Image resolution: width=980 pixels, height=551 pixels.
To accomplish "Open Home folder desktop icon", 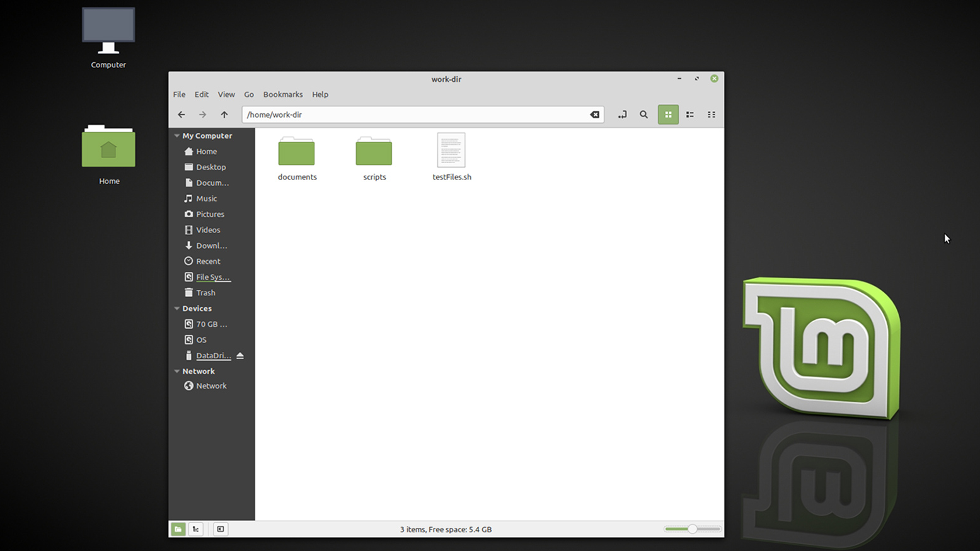I will click(x=108, y=155).
